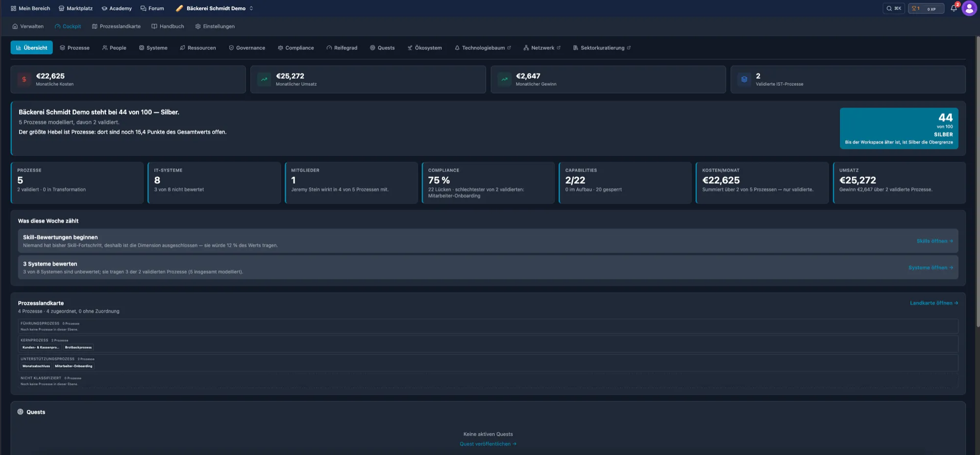
Task: Open the CAPABILITIES 2/22 stat card
Action: [625, 182]
